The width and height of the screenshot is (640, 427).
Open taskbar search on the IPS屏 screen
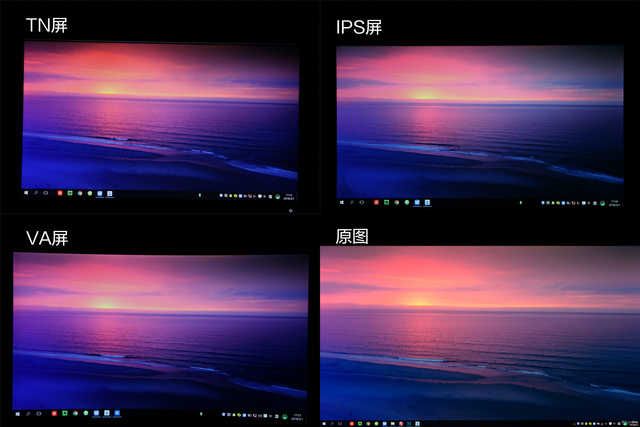coord(352,202)
